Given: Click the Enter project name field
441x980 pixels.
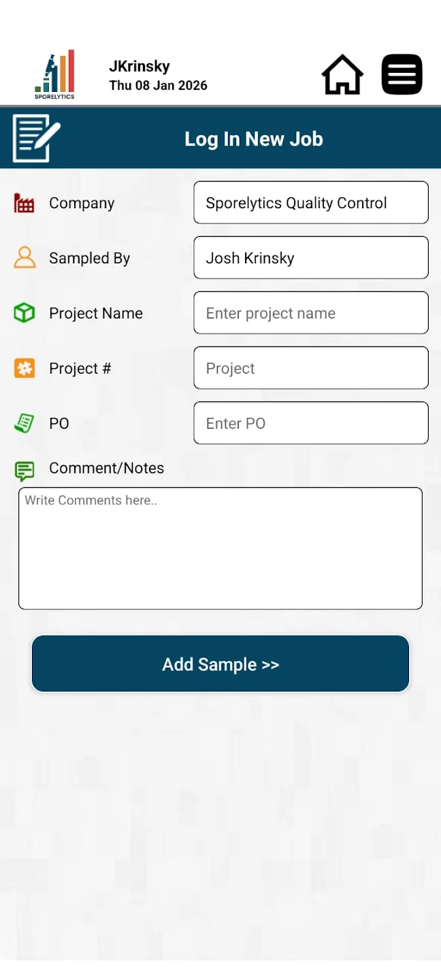Looking at the screenshot, I should pyautogui.click(x=310, y=313).
